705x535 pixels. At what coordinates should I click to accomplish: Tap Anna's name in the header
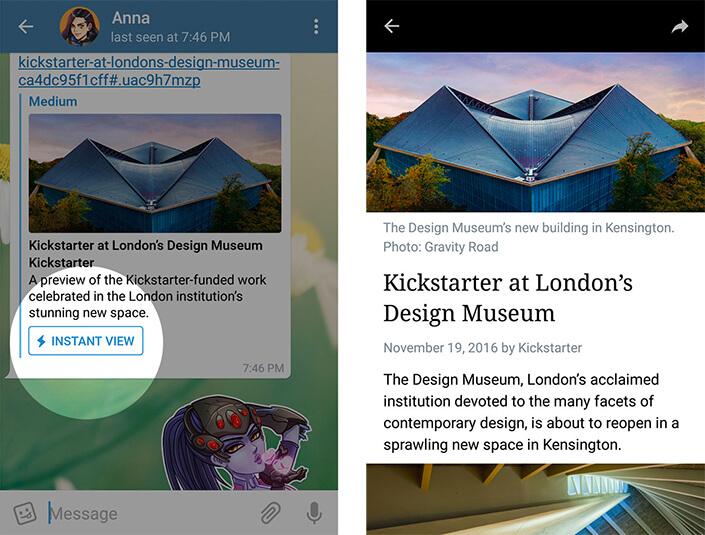pos(131,18)
